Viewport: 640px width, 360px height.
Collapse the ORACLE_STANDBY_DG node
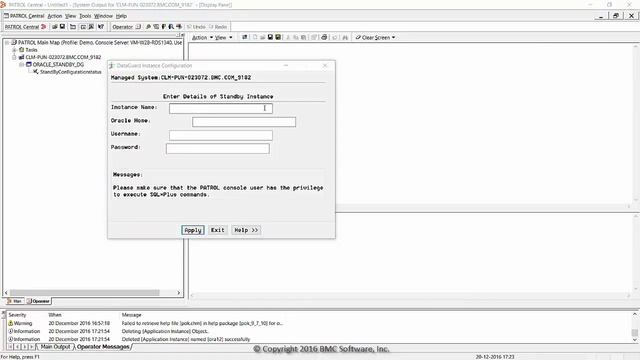click(x=22, y=64)
